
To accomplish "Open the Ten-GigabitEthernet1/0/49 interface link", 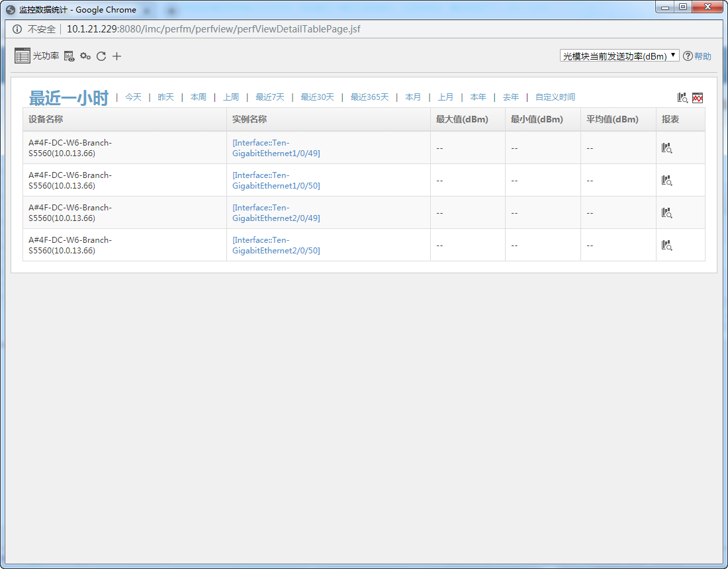I will click(x=276, y=148).
